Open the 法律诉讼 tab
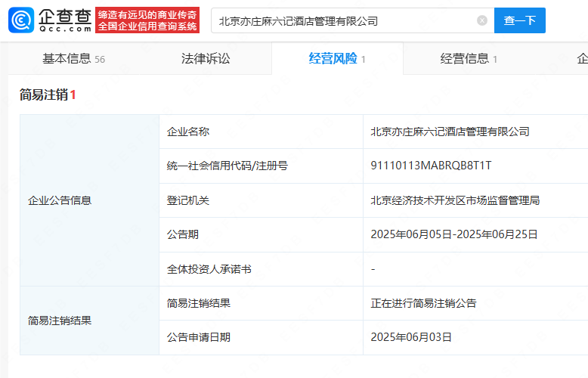This screenshot has width=588, height=378. [x=206, y=59]
